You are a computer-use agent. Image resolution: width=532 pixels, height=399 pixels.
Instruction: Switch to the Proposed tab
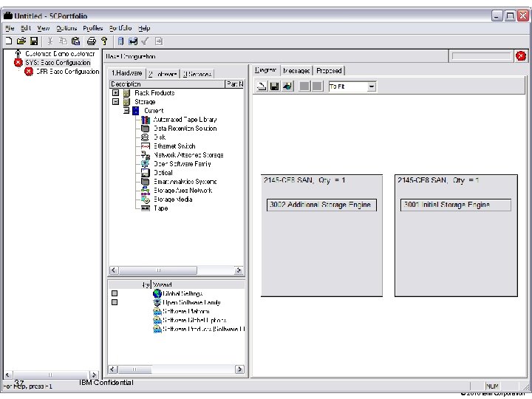(329, 71)
